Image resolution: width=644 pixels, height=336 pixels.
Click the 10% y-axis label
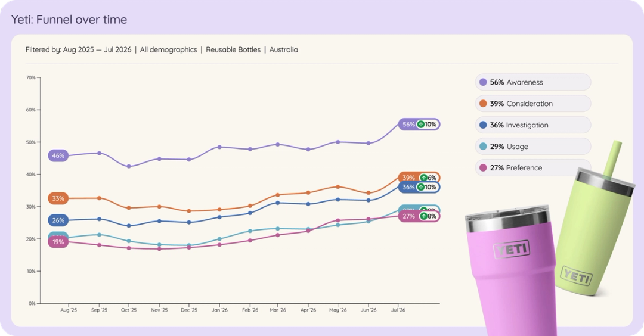coord(31,271)
